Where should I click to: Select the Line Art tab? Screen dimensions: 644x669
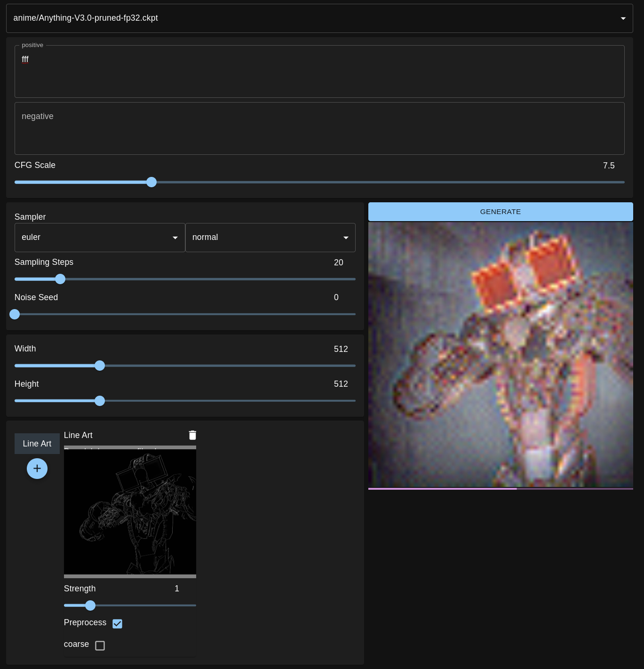pyautogui.click(x=37, y=443)
